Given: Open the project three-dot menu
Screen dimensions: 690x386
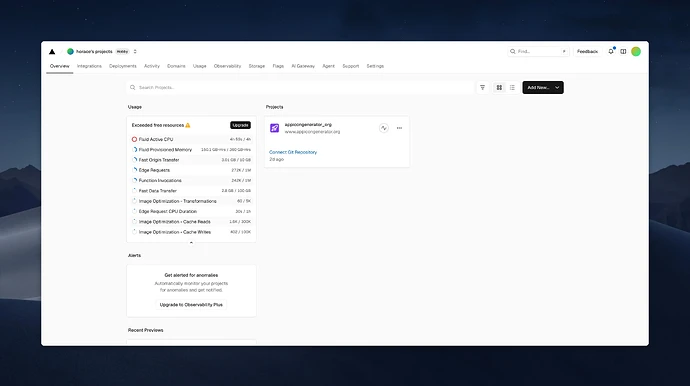Looking at the screenshot, I should pyautogui.click(x=399, y=128).
